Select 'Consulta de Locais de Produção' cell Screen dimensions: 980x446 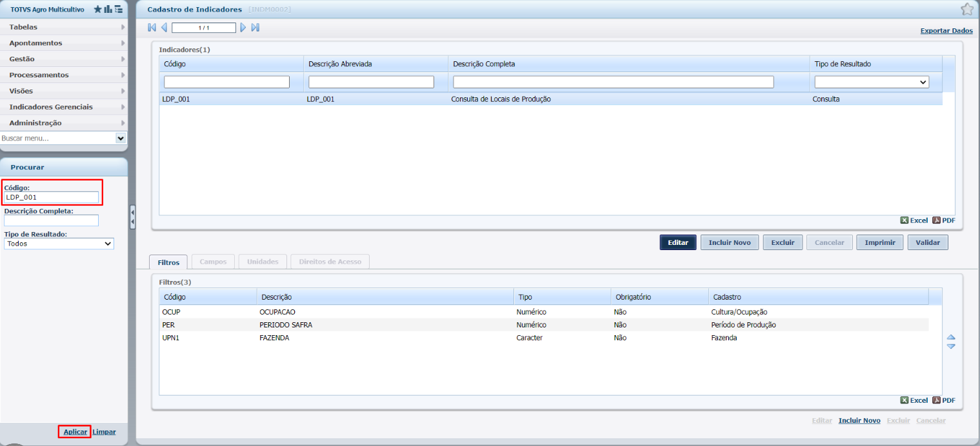click(501, 99)
